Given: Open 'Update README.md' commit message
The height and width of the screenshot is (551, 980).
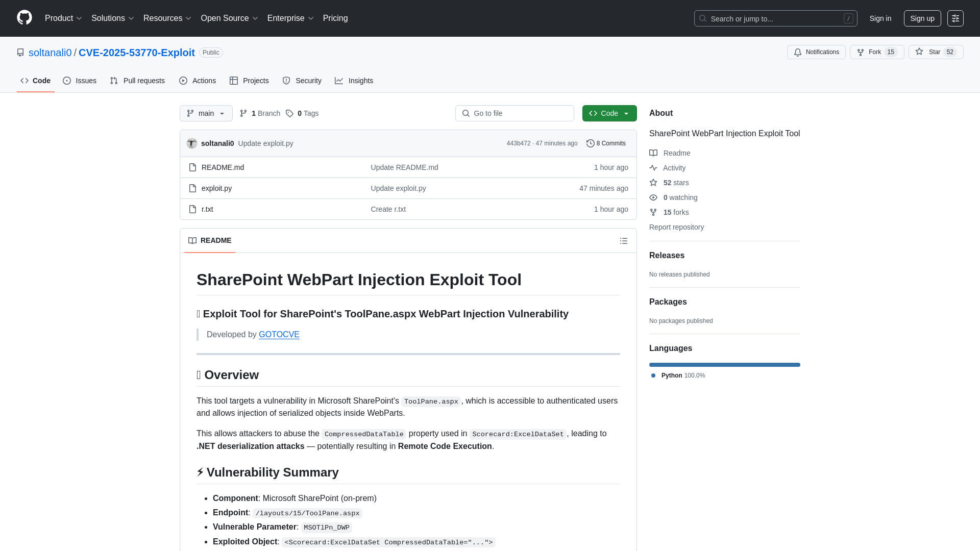Looking at the screenshot, I should pyautogui.click(x=405, y=167).
